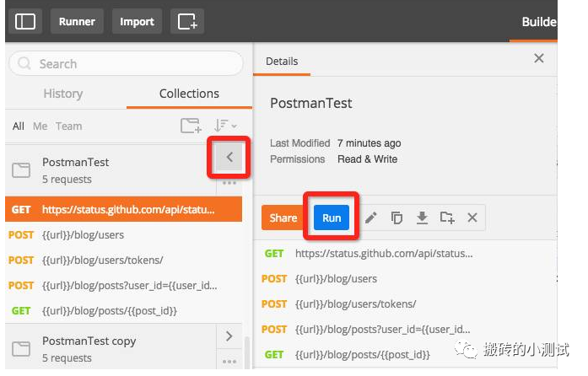This screenshot has height=376, width=588.
Task: Add folder to collection icon
Action: 447,218
